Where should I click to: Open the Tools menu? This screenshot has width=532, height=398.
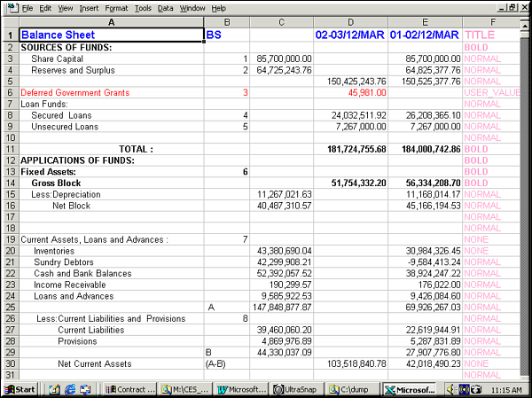click(143, 8)
